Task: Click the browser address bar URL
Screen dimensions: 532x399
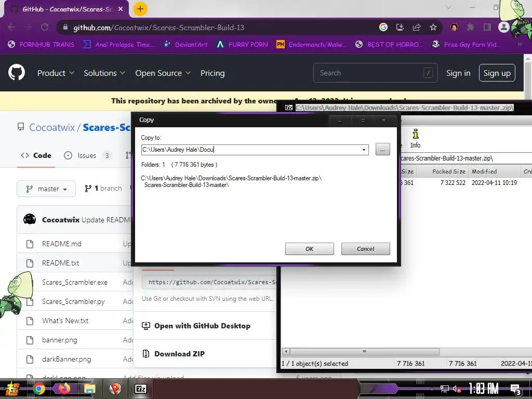Action: (159, 28)
